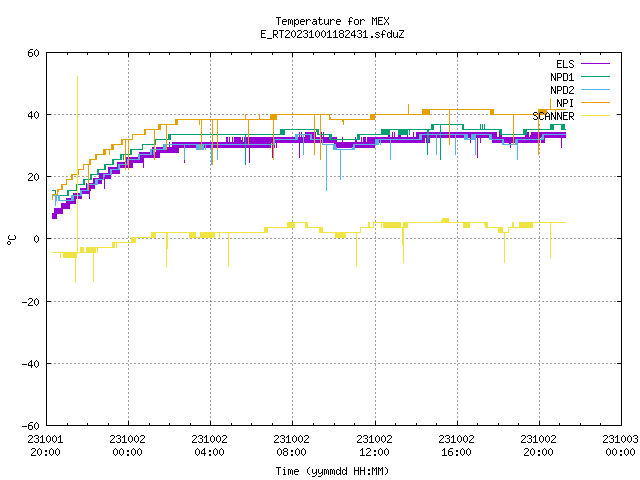Image resolution: width=640 pixels, height=480 pixels.
Task: Click the purple ELS legend line sample
Action: pyautogui.click(x=595, y=64)
